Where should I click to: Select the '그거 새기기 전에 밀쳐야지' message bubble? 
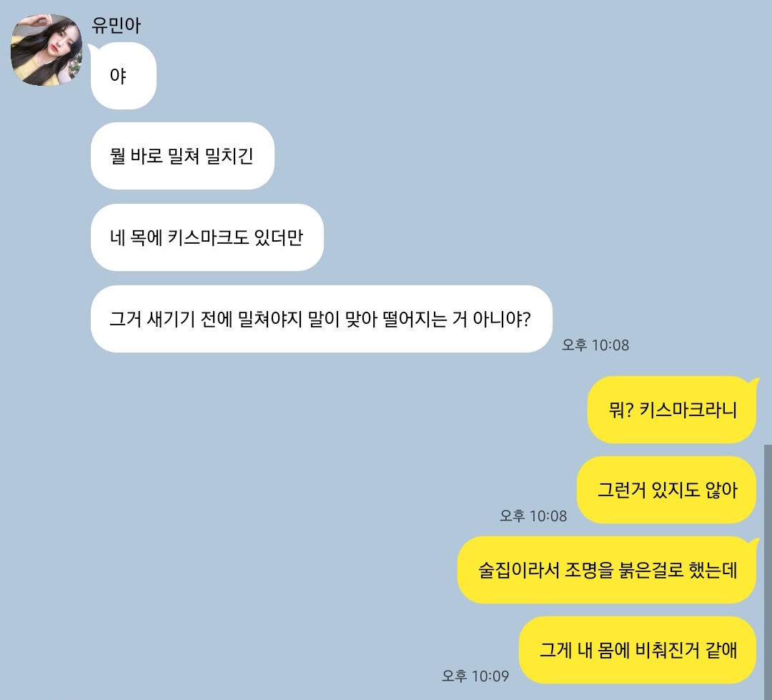tap(321, 319)
